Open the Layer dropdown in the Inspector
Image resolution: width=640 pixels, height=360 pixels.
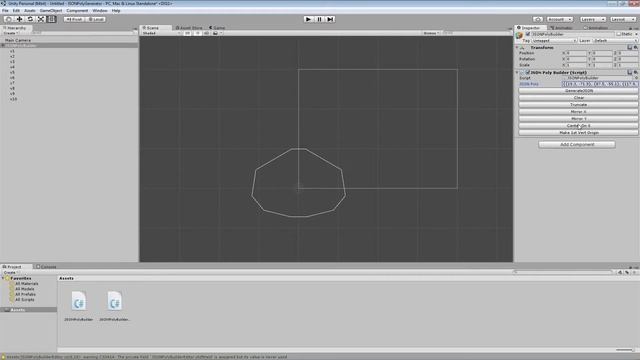pyautogui.click(x=615, y=40)
